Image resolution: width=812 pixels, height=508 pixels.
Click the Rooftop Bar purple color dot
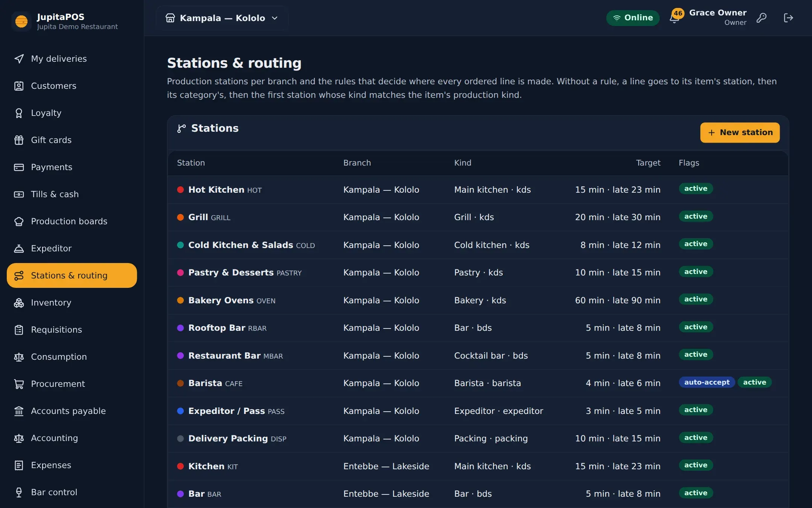coord(180,328)
